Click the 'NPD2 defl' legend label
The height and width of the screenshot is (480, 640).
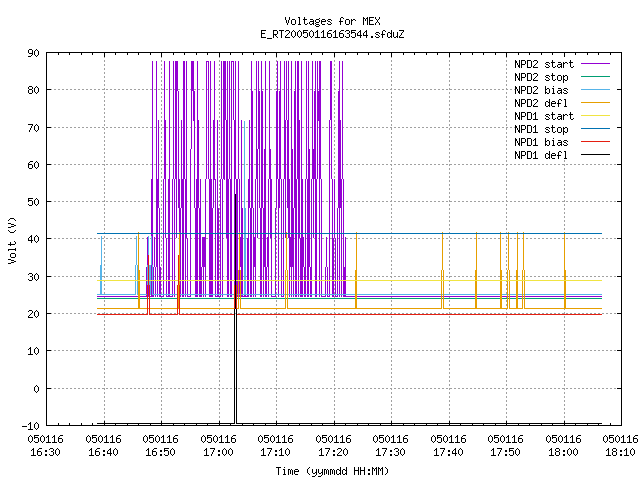pyautogui.click(x=541, y=103)
